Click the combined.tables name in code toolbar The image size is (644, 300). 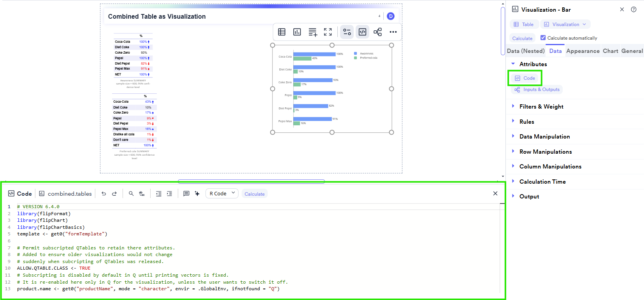(x=70, y=194)
